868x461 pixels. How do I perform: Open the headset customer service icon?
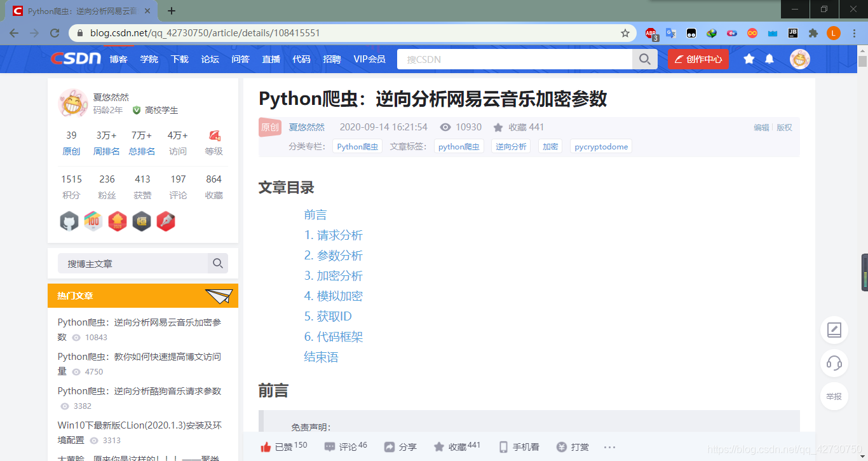(x=834, y=364)
